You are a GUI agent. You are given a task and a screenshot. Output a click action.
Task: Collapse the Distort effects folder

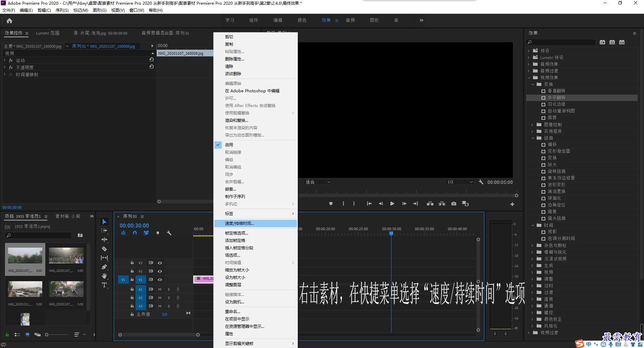click(533, 138)
